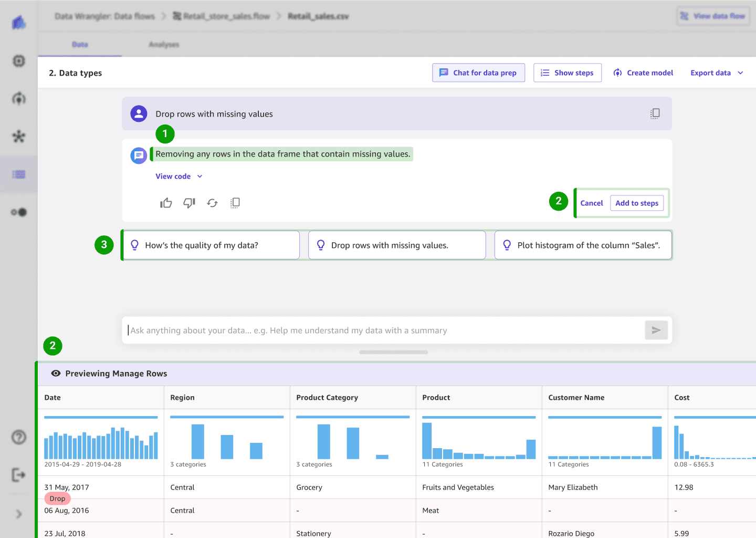Click the asterisk-shaped sidebar icon
This screenshot has height=538, width=756.
click(x=19, y=137)
